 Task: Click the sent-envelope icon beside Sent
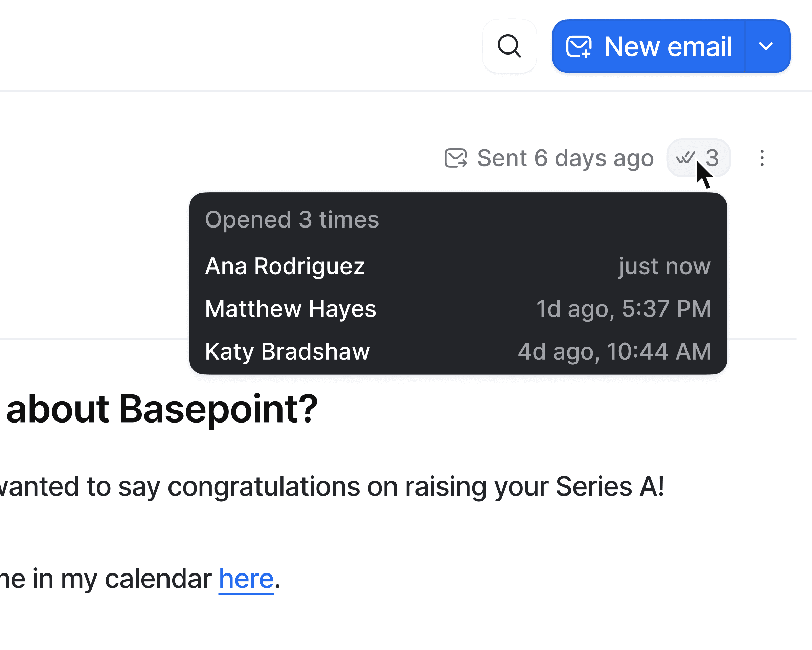[455, 158]
